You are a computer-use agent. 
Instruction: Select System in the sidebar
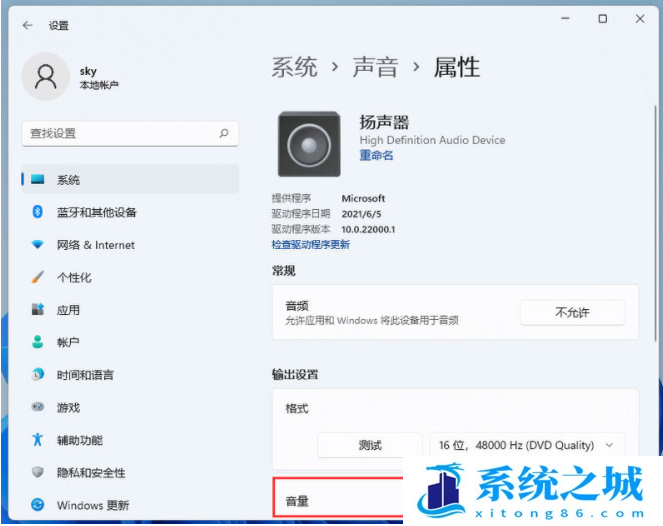(68, 180)
